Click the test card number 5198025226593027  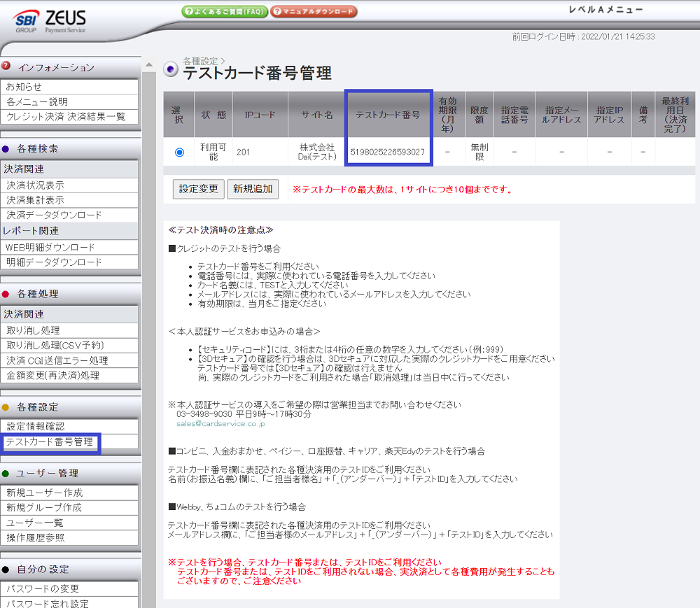click(388, 152)
